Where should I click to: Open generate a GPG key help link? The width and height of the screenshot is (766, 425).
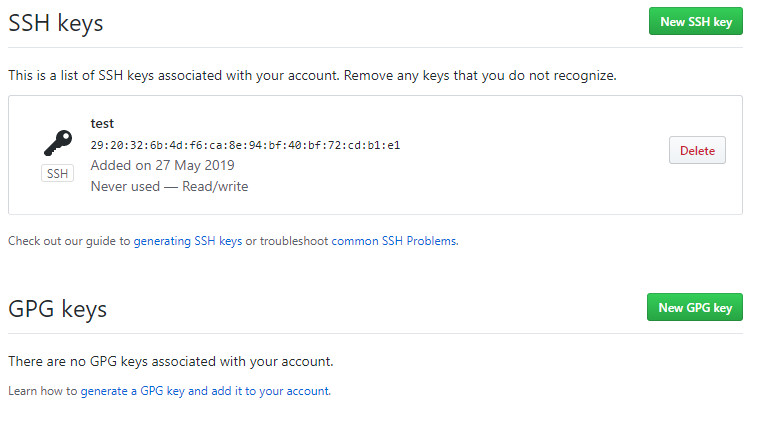click(x=205, y=391)
